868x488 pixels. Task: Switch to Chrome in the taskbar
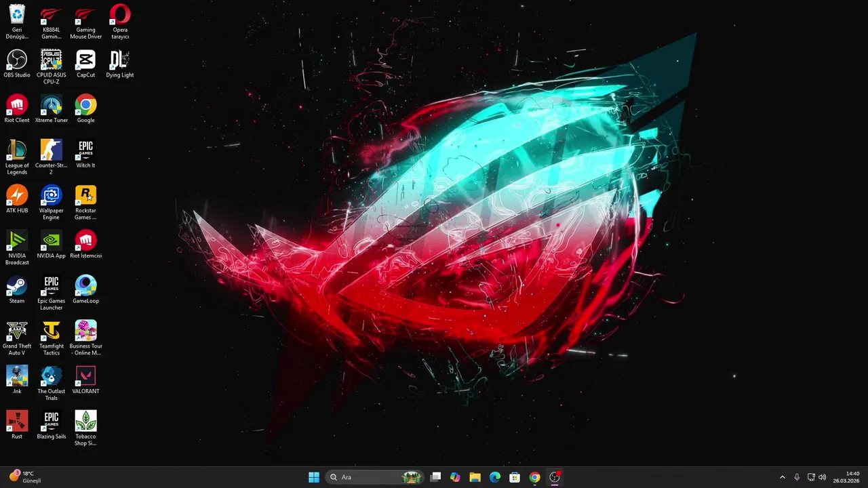coord(534,477)
